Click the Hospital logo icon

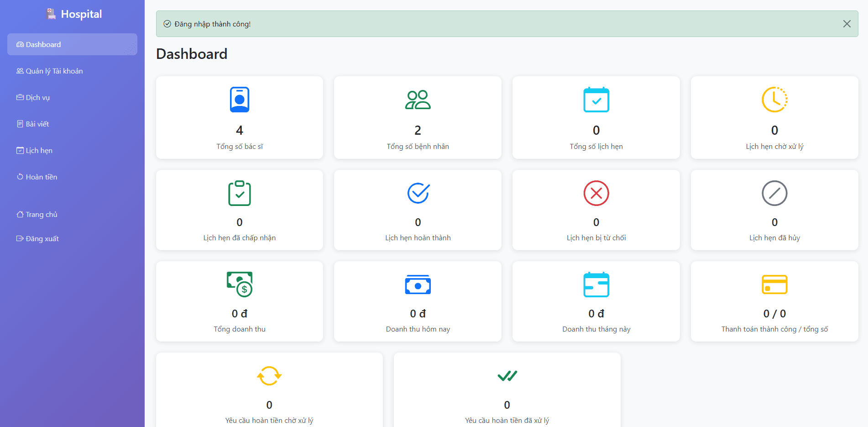(51, 14)
